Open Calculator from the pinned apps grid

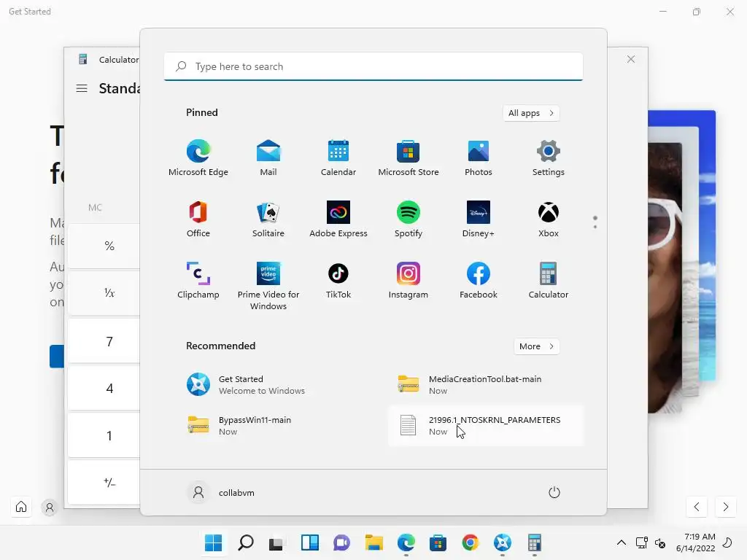tap(549, 281)
